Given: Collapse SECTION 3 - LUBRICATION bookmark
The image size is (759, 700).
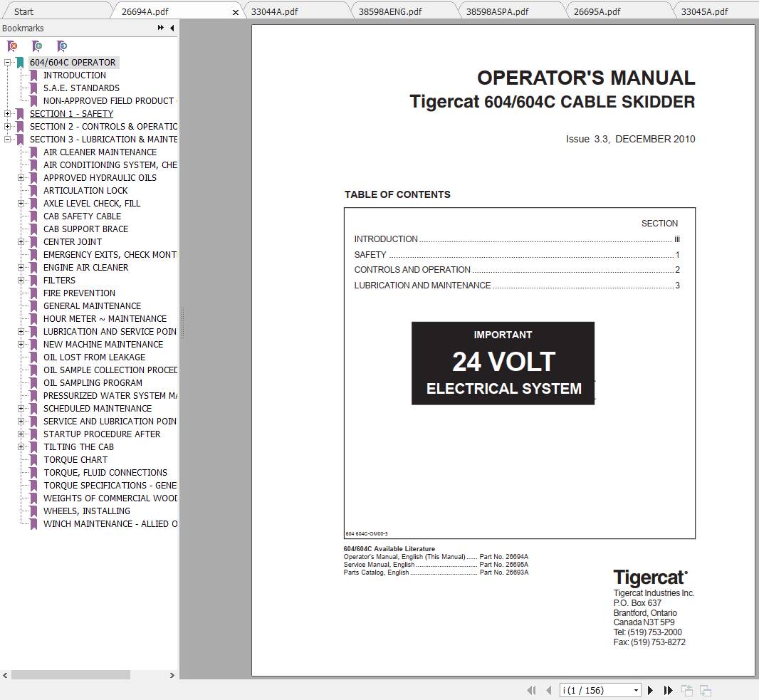Looking at the screenshot, I should [7, 139].
